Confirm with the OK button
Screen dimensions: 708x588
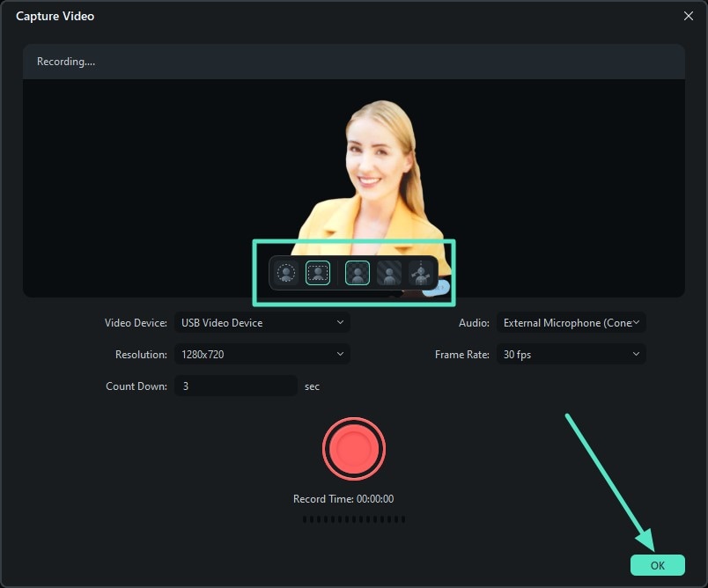658,565
